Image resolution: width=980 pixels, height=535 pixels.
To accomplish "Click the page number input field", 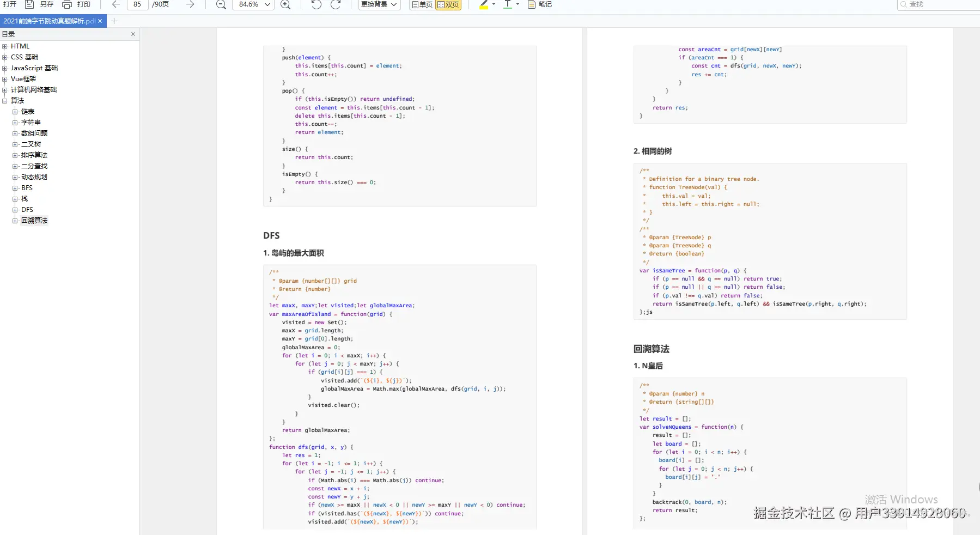I will [x=137, y=4].
